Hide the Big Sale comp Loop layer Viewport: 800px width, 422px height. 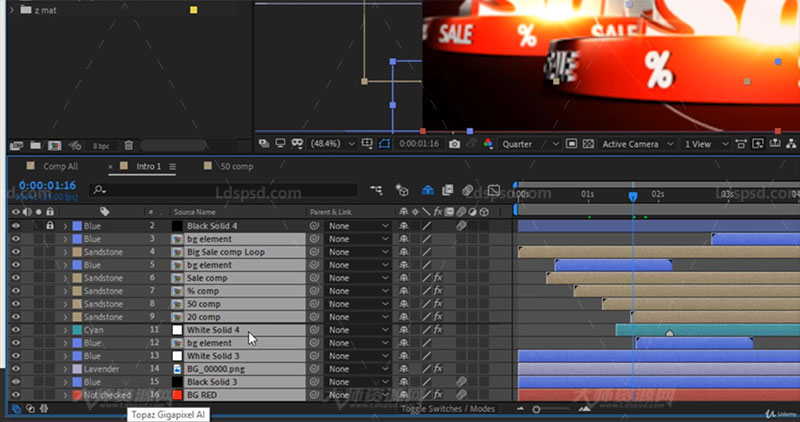16,252
